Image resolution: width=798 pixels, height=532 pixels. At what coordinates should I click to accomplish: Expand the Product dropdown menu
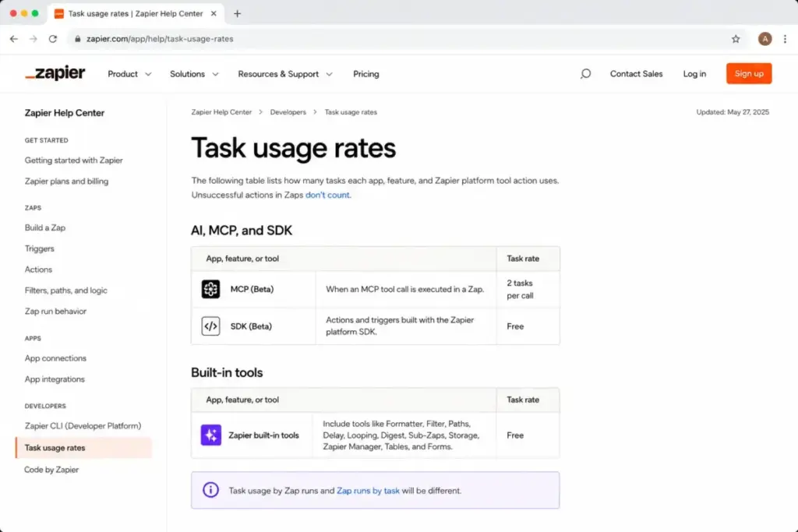point(129,74)
